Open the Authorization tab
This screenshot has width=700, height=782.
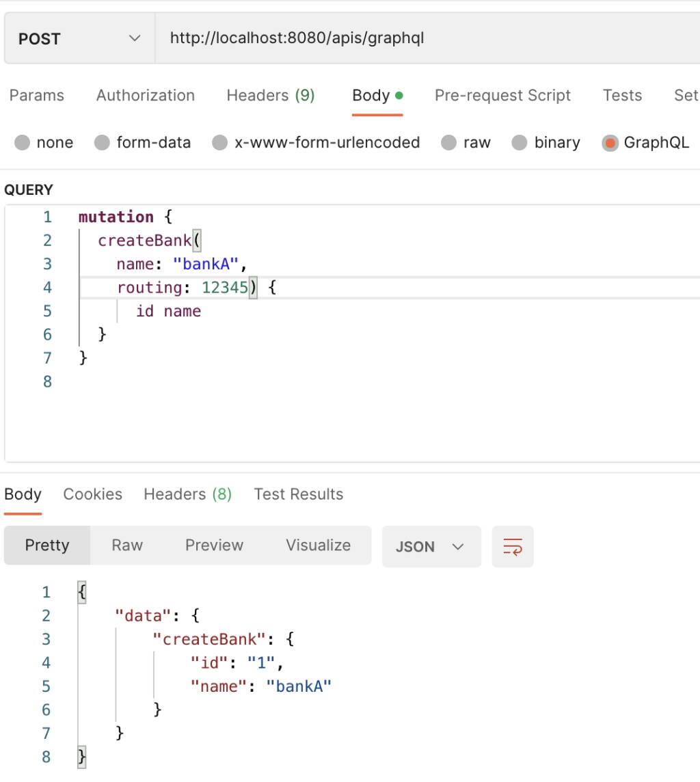coord(145,95)
